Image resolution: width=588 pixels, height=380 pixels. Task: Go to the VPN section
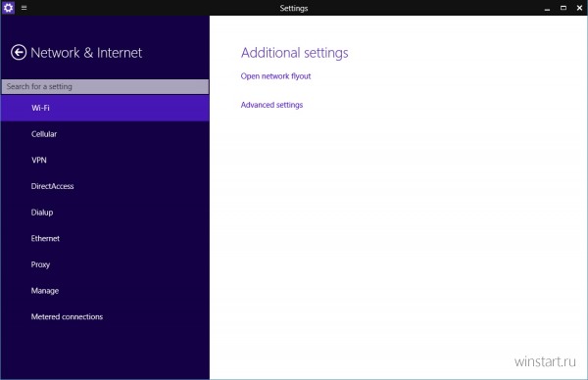click(105, 160)
